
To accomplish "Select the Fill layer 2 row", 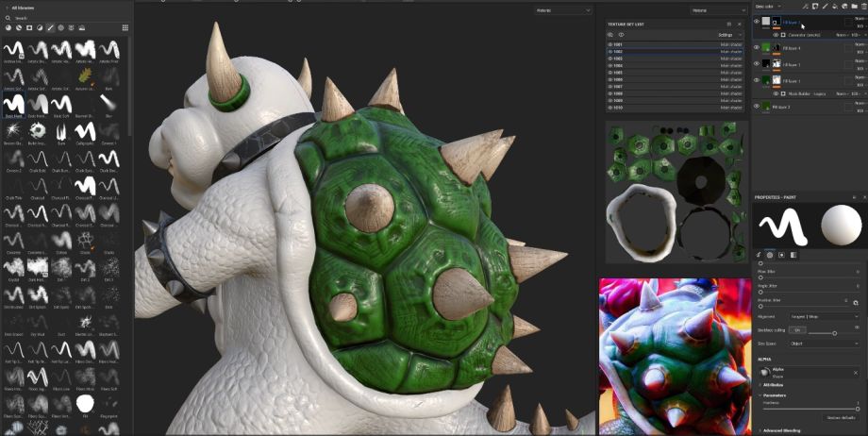I will click(810, 107).
